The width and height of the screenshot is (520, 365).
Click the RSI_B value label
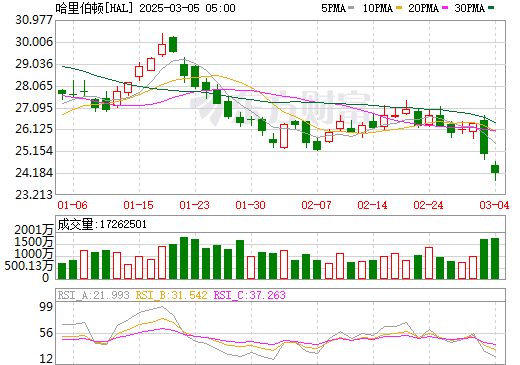[171, 295]
